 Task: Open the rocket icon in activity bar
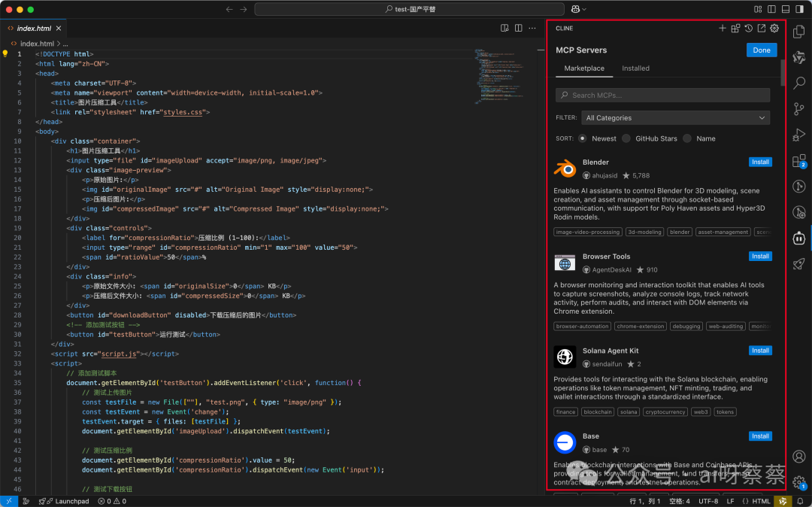click(x=799, y=264)
